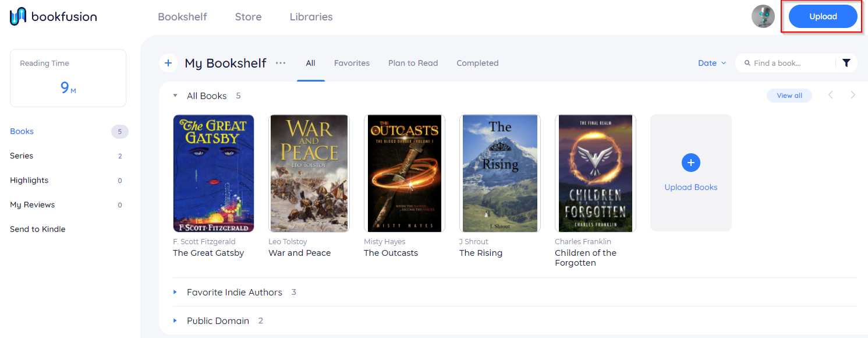Viewport: 868px width, 338px height.
Task: Open Books in the sidebar
Action: click(22, 131)
